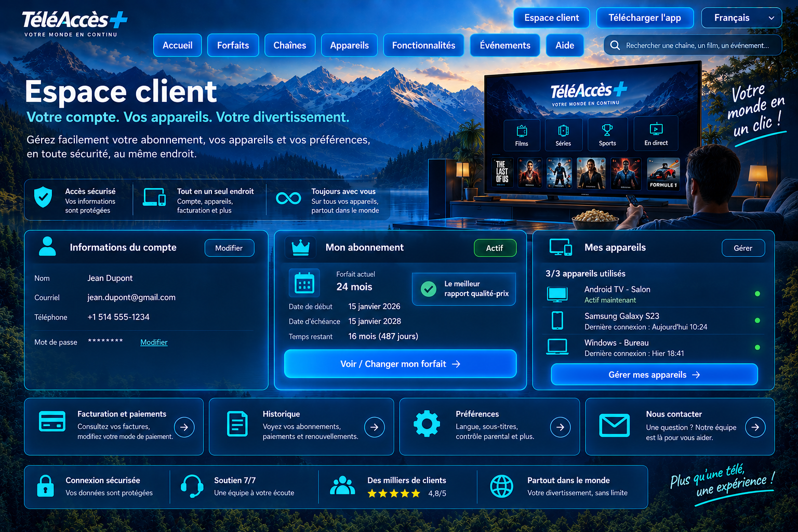This screenshot has height=532, width=798.
Task: Click the globe icon for Partout dans le monde
Action: tap(502, 486)
